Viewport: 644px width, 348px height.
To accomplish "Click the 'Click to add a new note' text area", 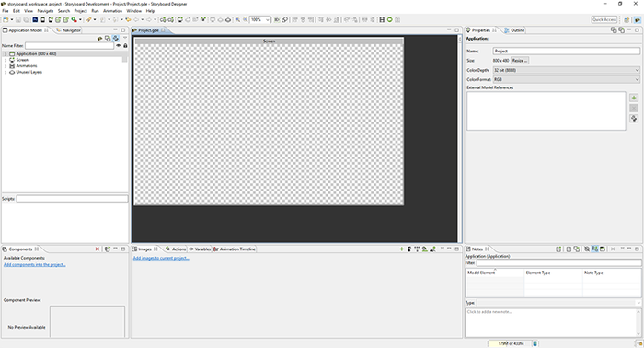I will pos(553,322).
